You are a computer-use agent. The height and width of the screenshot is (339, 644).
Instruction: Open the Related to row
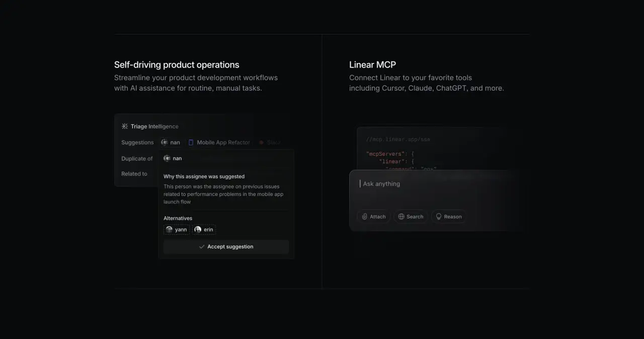point(134,174)
